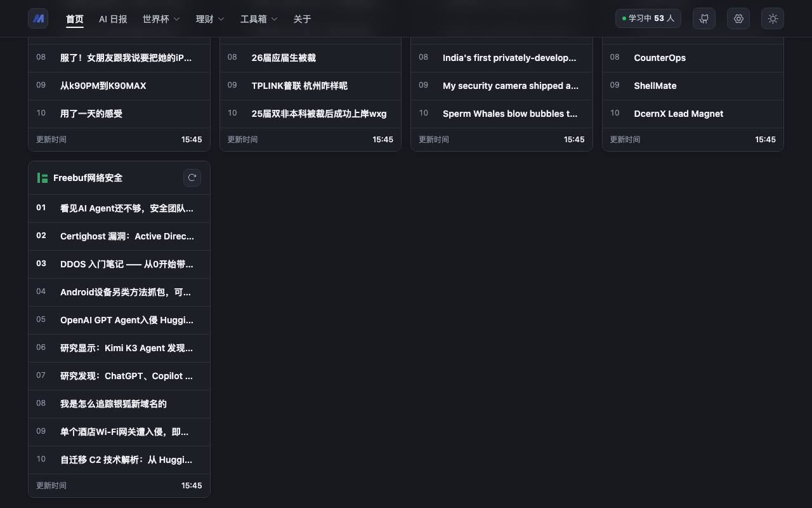The height and width of the screenshot is (508, 812).
Task: Open the 关于 page
Action: click(x=303, y=19)
